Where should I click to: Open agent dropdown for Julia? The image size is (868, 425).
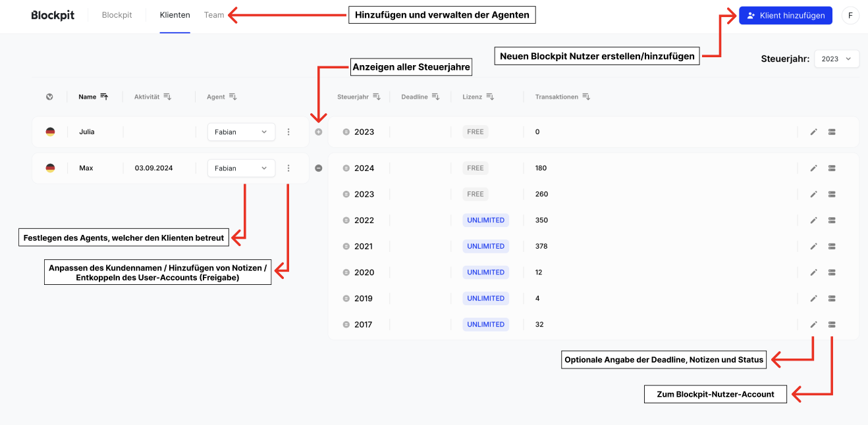(x=241, y=132)
